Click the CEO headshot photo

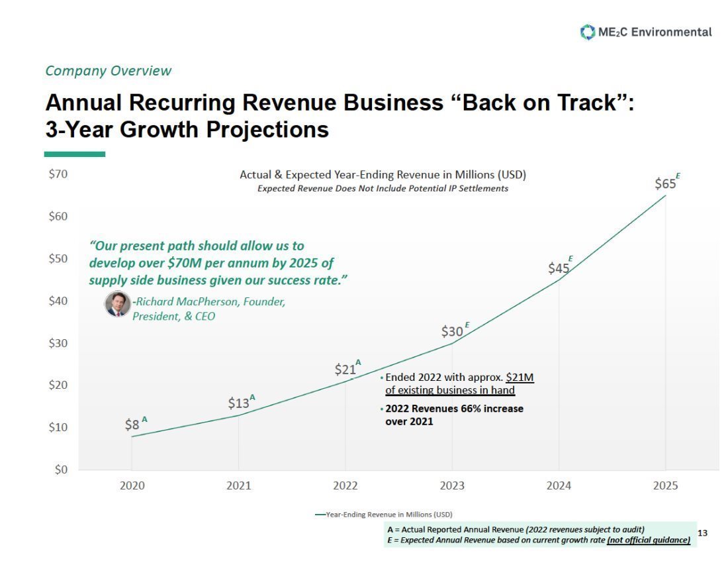coord(118,304)
